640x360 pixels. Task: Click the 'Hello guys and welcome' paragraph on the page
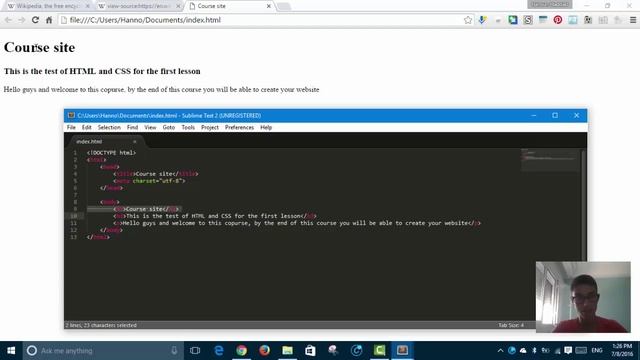point(161,89)
